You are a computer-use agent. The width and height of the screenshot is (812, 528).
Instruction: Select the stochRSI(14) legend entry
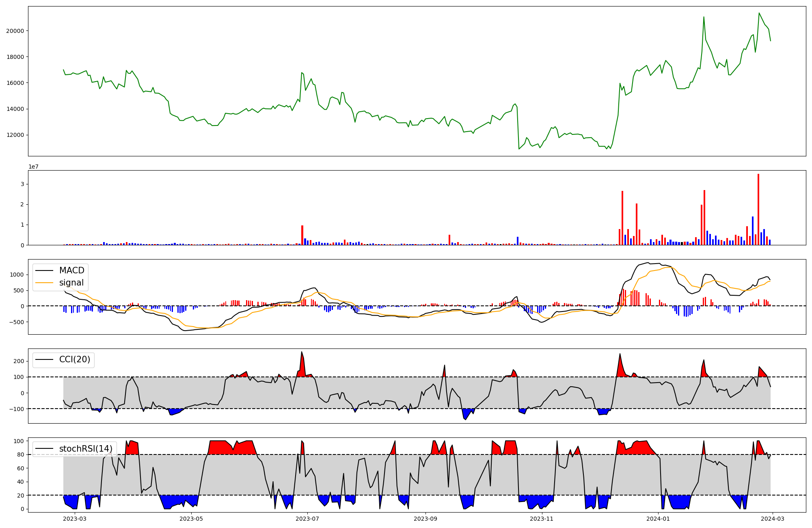click(x=86, y=449)
